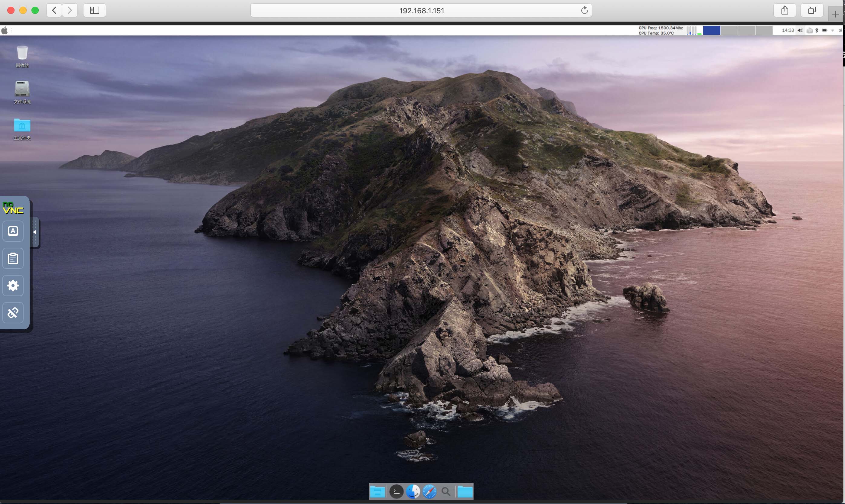
Task: Open the Apple logo menu
Action: (x=5, y=31)
